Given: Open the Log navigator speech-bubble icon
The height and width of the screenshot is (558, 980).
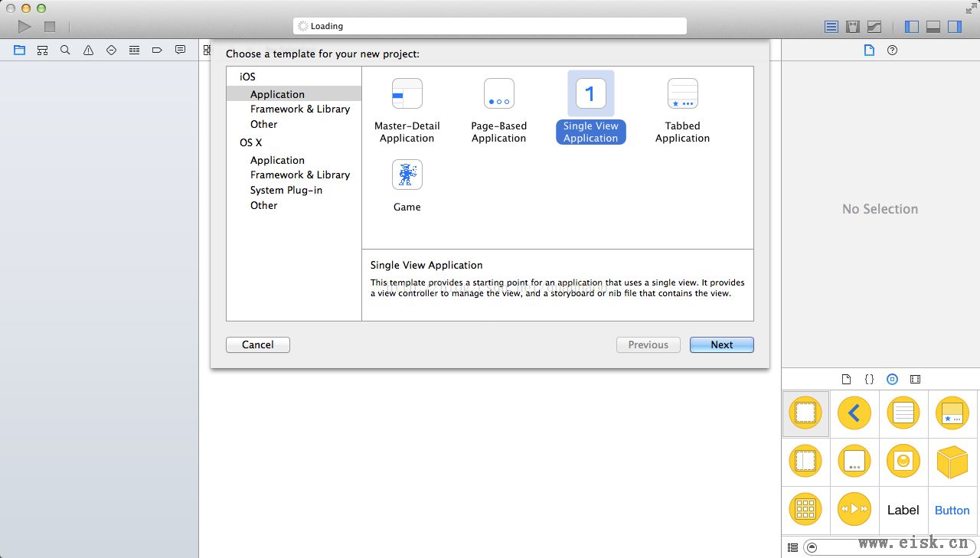Looking at the screenshot, I should 180,50.
